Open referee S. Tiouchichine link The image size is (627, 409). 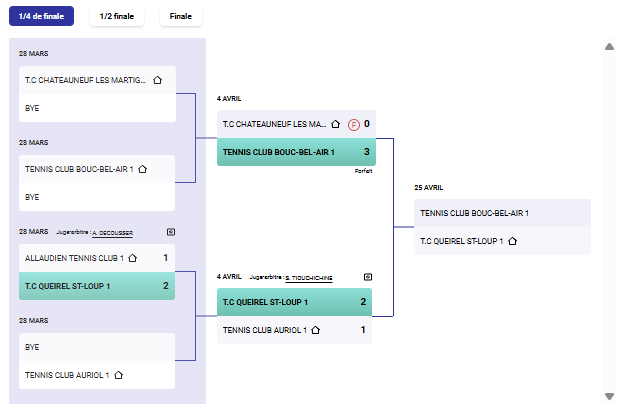(308, 277)
